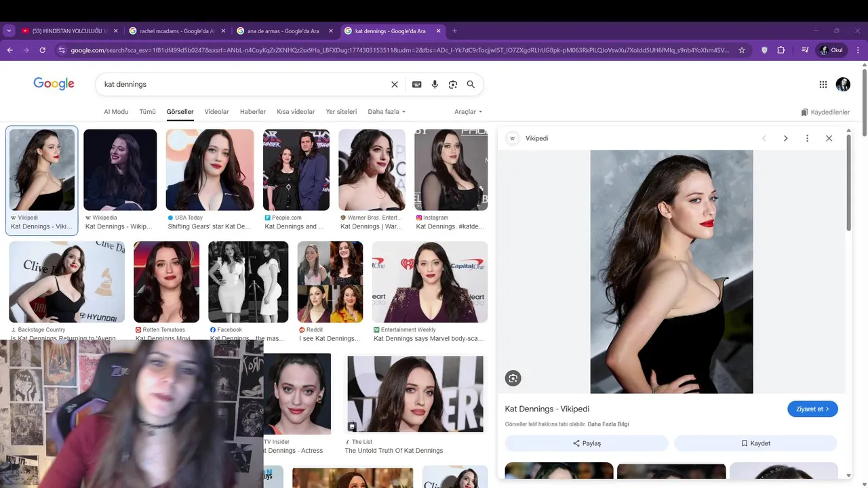Click the Paylaş share button

(587, 443)
